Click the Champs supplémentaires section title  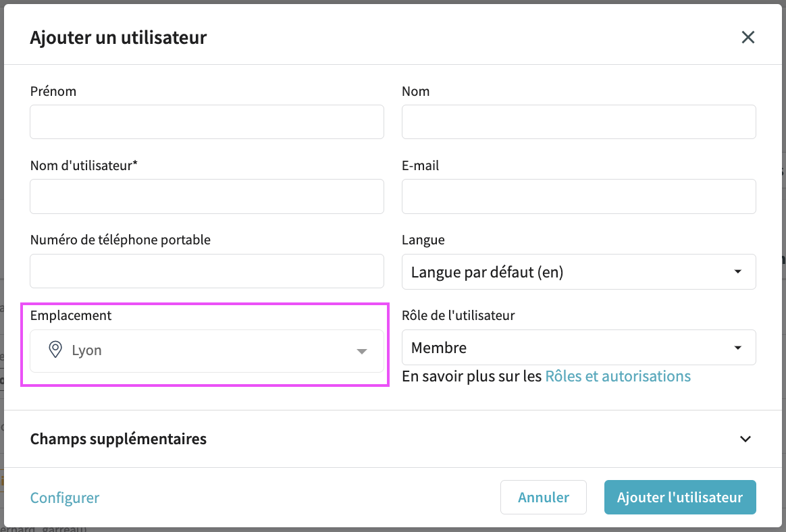pyautogui.click(x=118, y=439)
